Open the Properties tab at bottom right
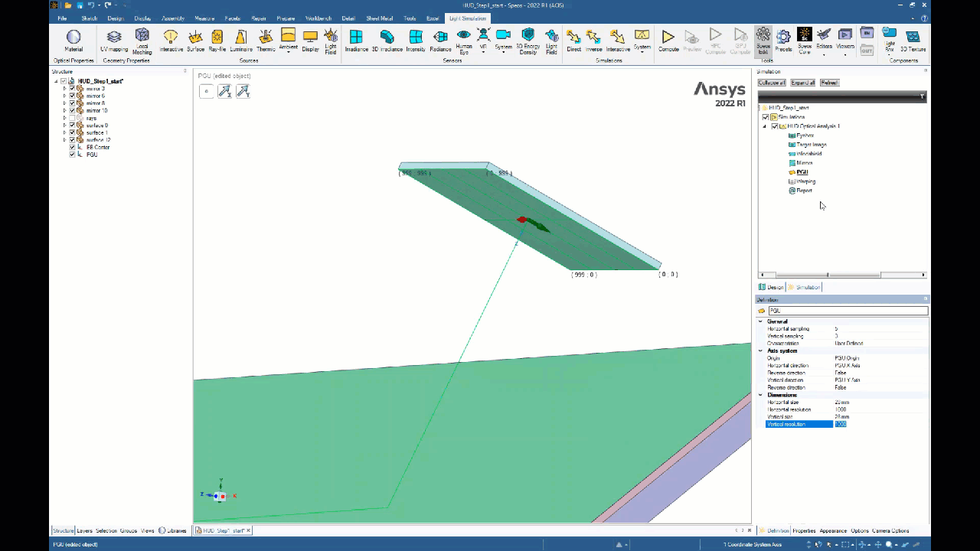The image size is (980, 551). (804, 530)
